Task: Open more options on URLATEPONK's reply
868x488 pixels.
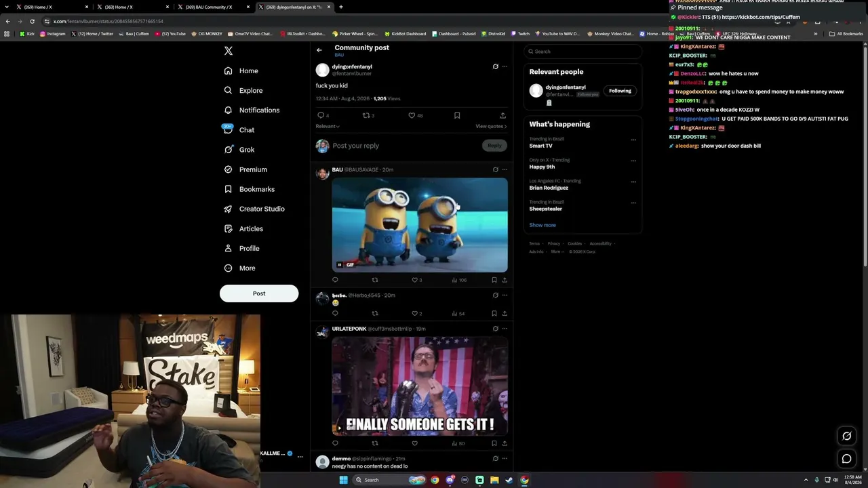Action: [x=505, y=329]
